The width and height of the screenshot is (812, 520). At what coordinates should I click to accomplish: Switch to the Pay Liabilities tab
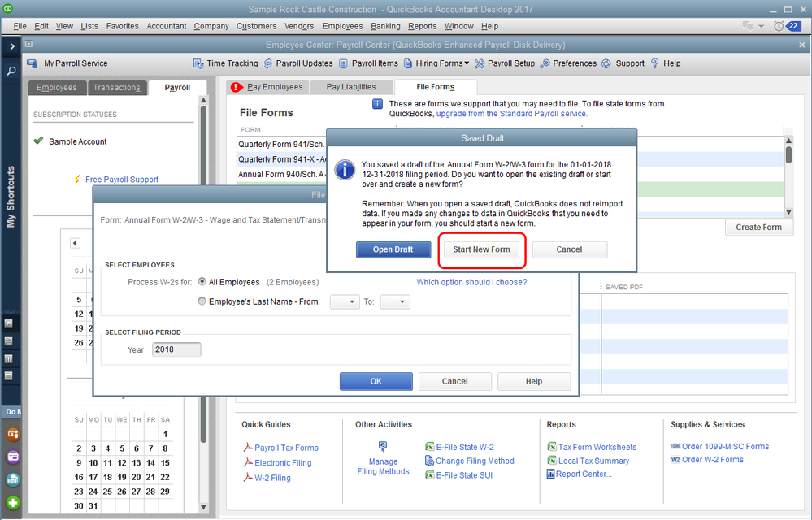[351, 87]
